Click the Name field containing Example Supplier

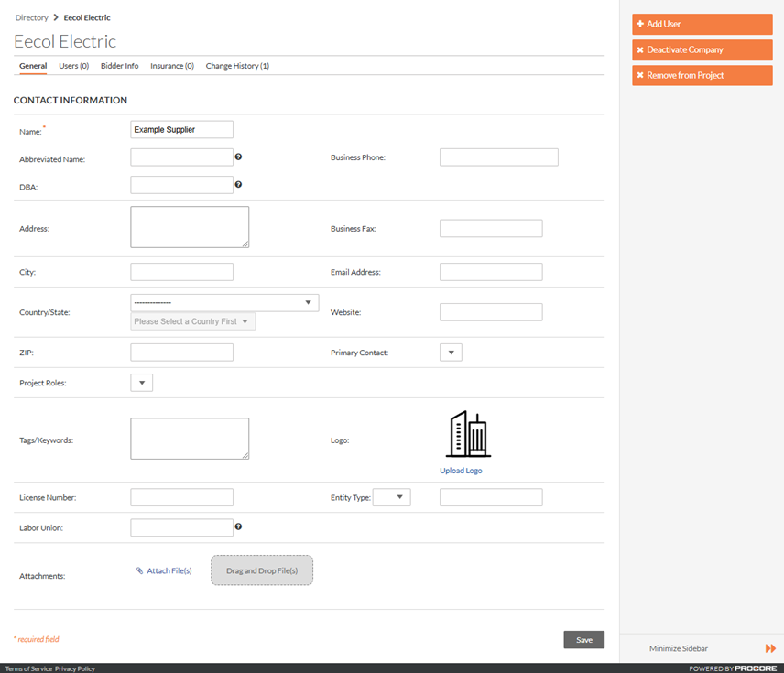(181, 129)
